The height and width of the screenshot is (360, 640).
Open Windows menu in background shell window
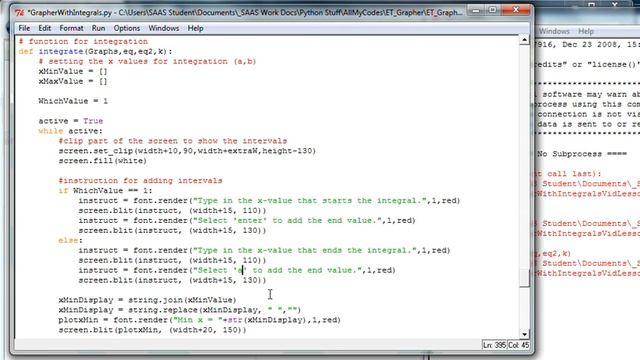point(554,31)
